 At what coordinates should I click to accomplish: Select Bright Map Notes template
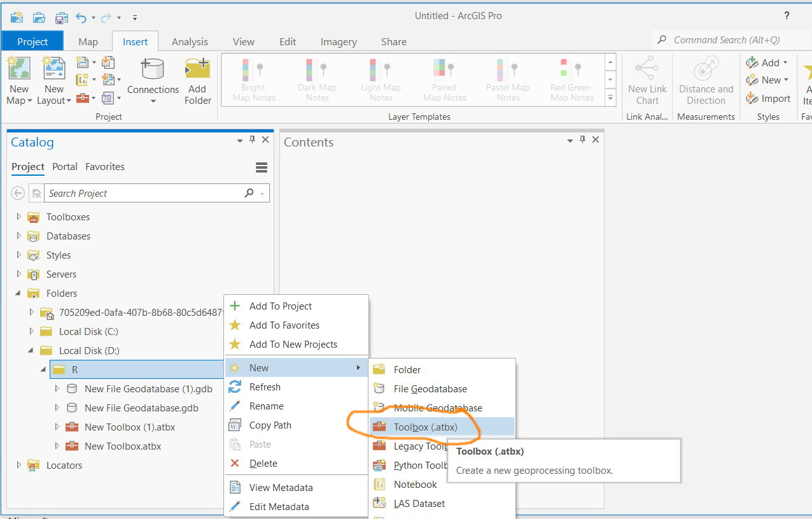pos(253,80)
